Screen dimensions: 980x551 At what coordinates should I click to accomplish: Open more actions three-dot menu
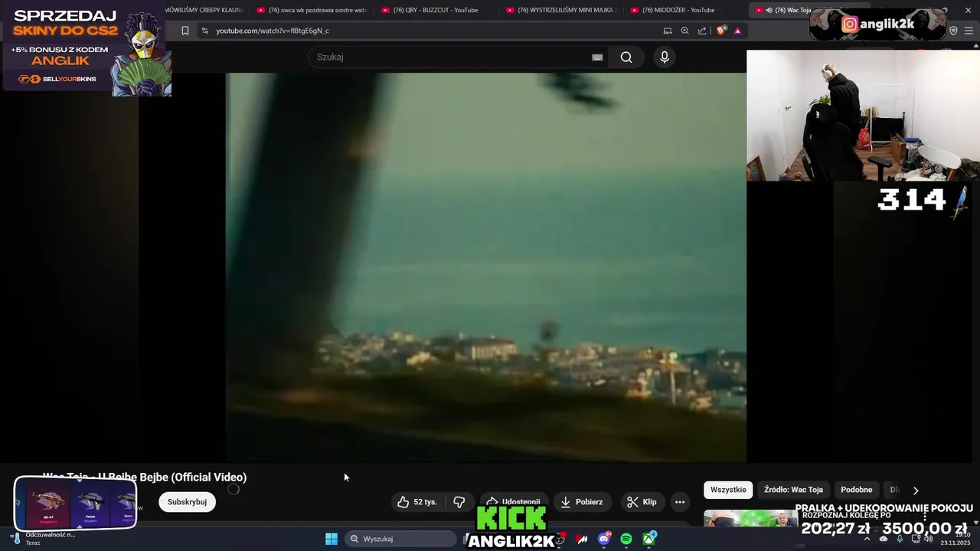pos(680,502)
